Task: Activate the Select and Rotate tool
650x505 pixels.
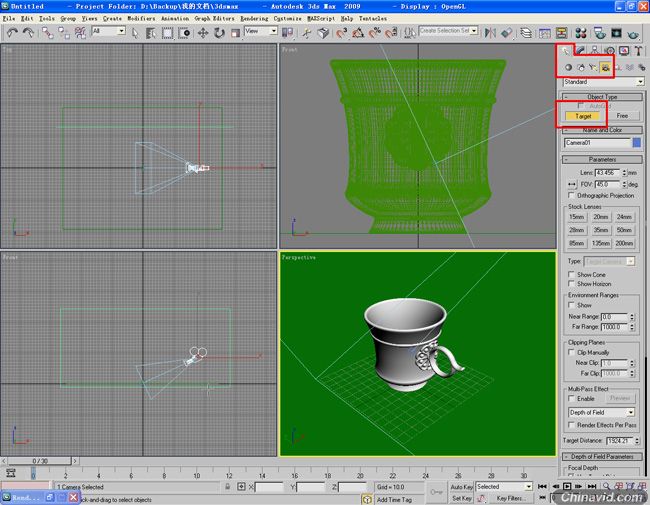Action: point(219,33)
